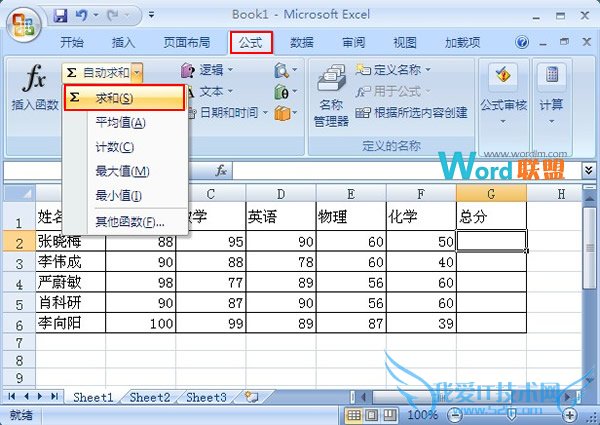The height and width of the screenshot is (425, 600).
Task: Switch to Page Break Preview icon
Action: click(390, 415)
